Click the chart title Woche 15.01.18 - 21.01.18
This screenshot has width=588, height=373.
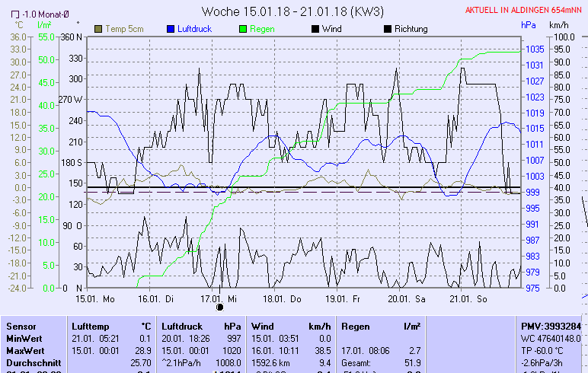point(292,11)
